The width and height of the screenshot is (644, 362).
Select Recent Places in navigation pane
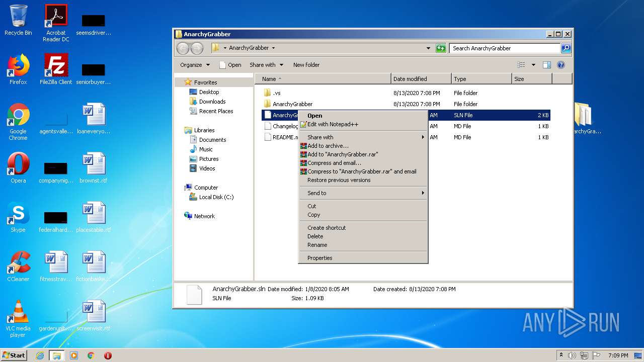[x=211, y=111]
